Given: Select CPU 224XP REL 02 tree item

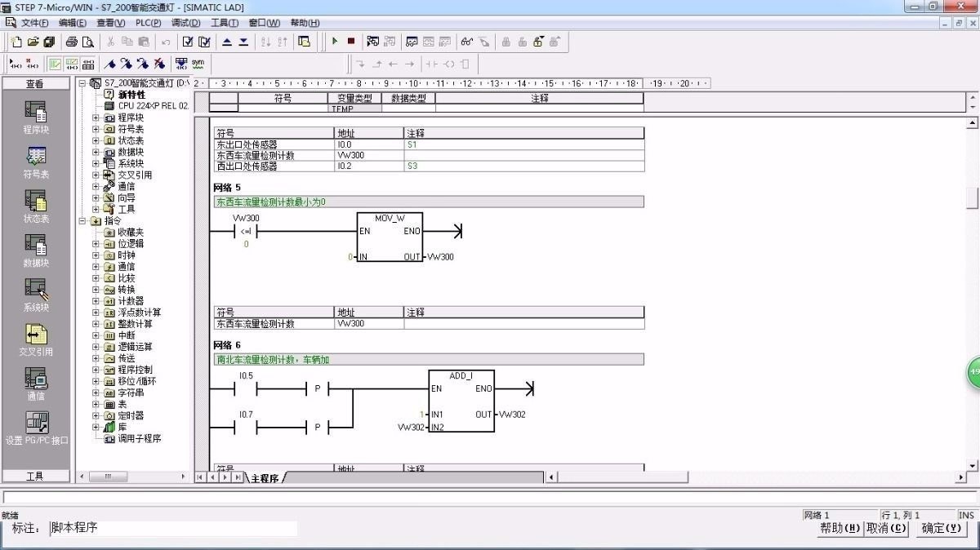Looking at the screenshot, I should coord(153,106).
